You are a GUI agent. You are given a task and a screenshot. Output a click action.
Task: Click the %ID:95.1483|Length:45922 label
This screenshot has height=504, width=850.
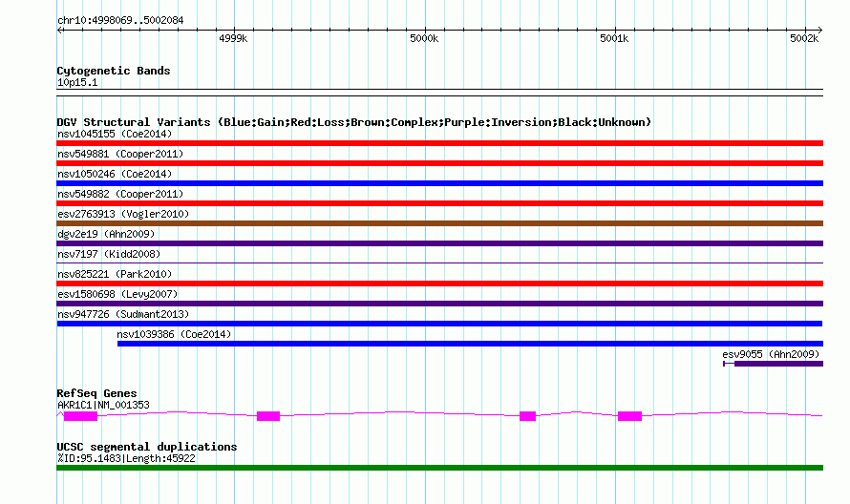[x=126, y=458]
